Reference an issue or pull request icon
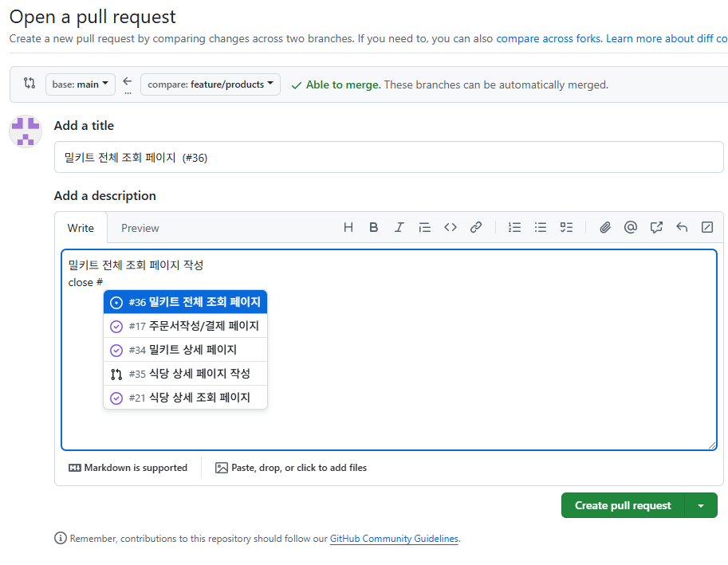This screenshot has width=728, height=565. pos(656,227)
